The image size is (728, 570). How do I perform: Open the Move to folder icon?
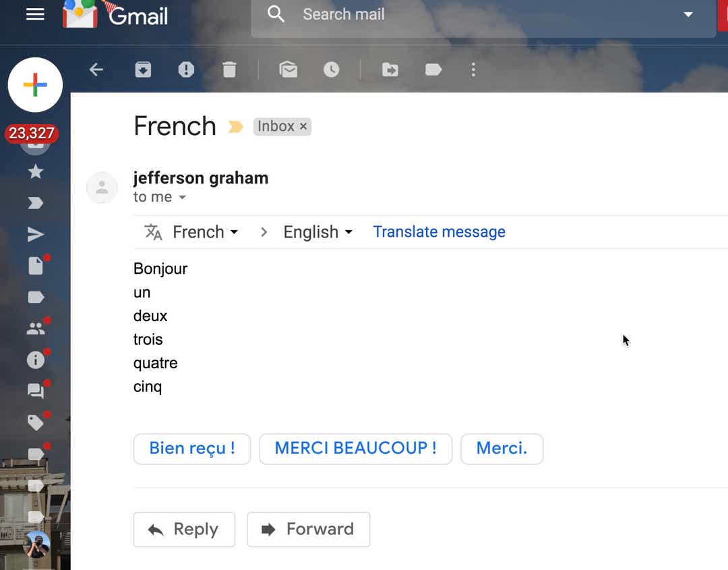[x=390, y=69]
